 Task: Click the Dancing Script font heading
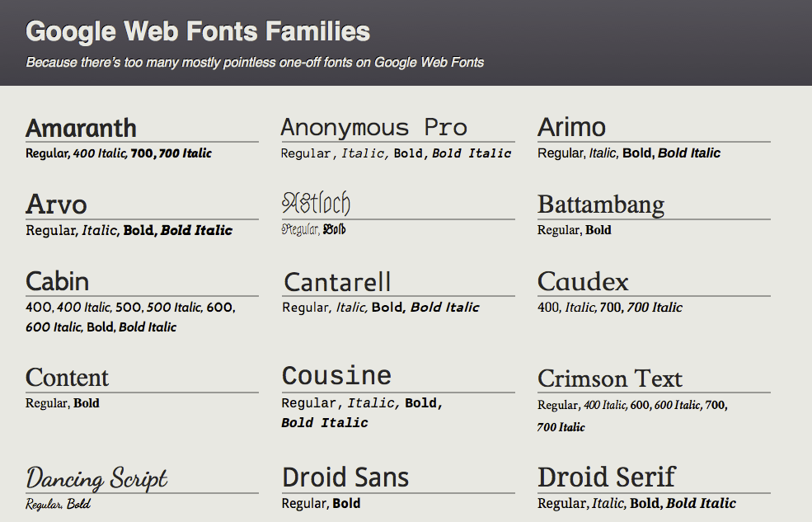tap(96, 477)
